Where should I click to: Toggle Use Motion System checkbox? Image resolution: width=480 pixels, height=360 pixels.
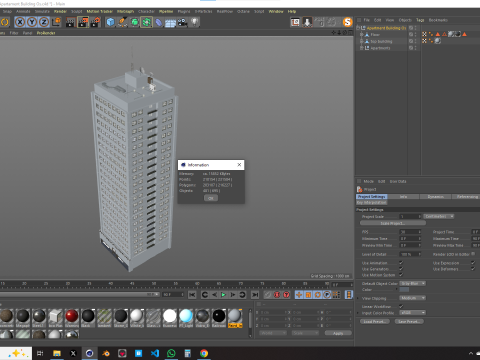pyautogui.click(x=401, y=275)
